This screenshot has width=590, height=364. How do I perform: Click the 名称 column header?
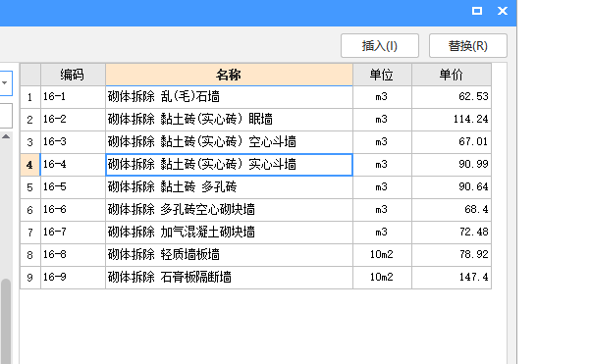229,75
